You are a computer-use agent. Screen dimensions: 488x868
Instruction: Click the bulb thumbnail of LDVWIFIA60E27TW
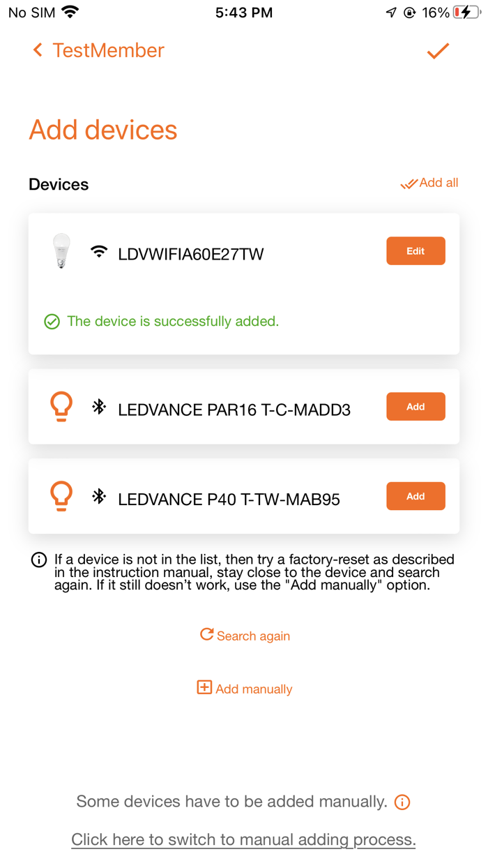[x=61, y=250]
